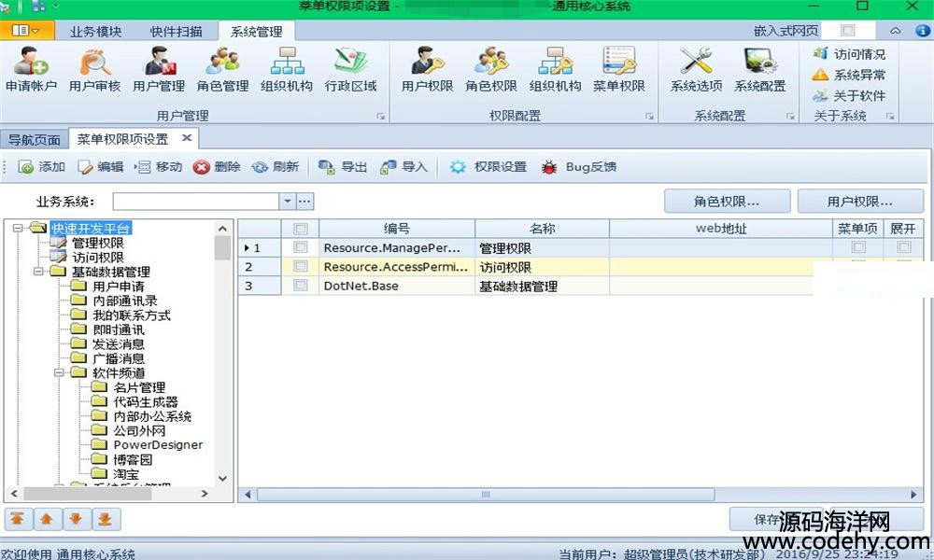
Task: Select 系统管理 ribbon tab
Action: point(257,32)
